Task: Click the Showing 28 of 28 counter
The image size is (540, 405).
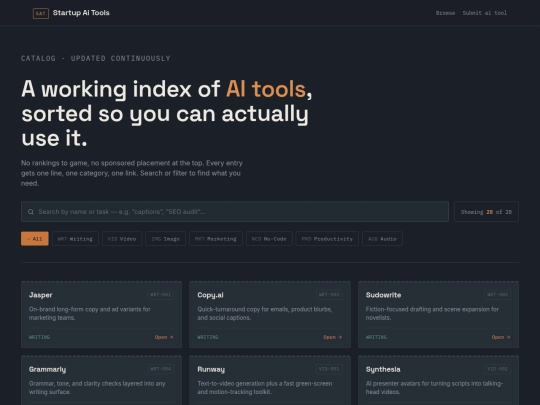Action: 486,212
